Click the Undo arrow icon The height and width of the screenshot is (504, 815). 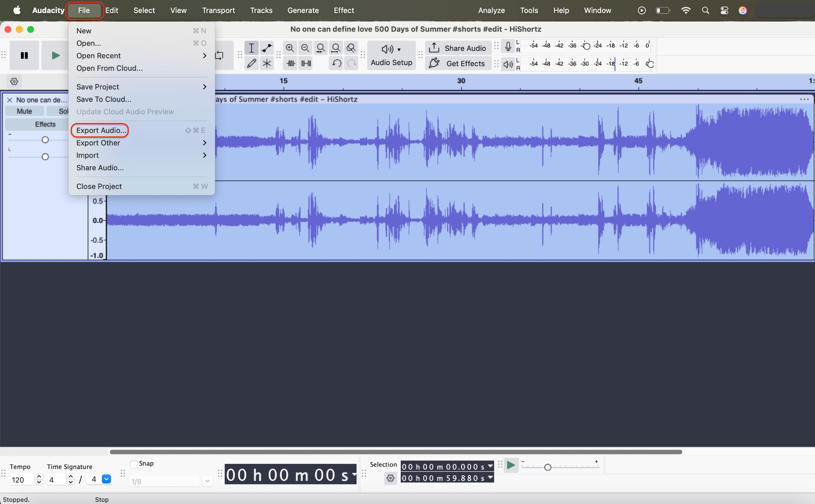point(337,63)
